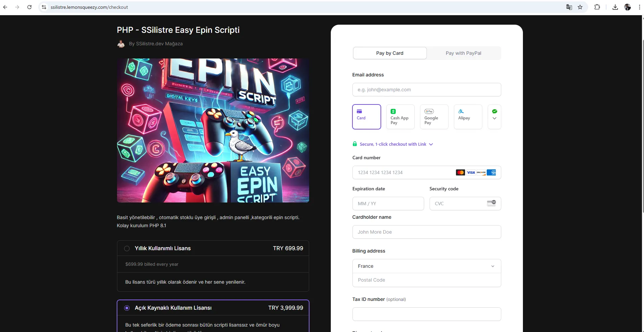This screenshot has height=332, width=644.
Task: Click the Easy Epin Script product image
Action: 213,131
